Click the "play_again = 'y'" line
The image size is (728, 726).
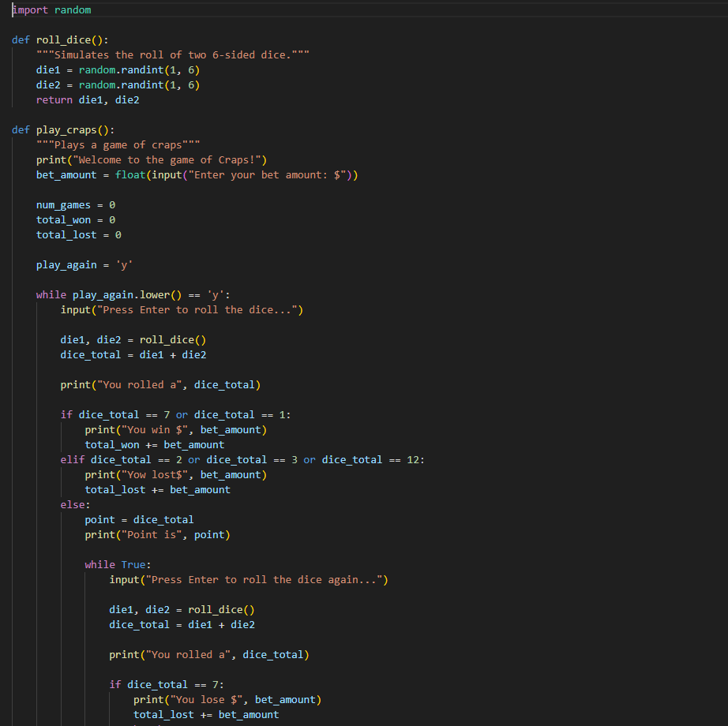click(x=84, y=265)
